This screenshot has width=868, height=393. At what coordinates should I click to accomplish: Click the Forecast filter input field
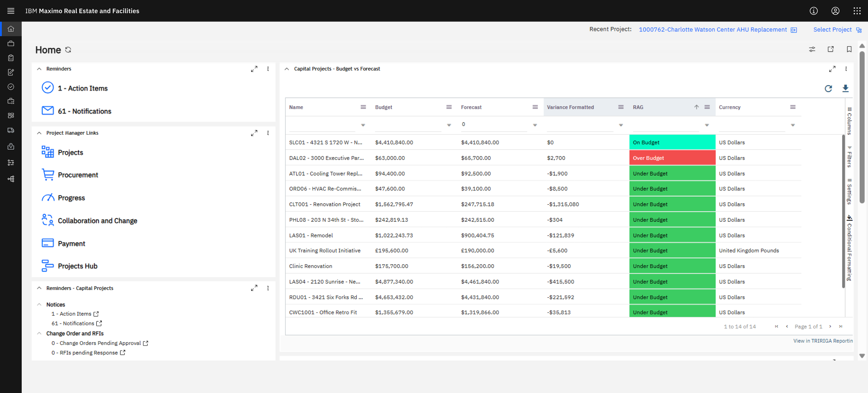pos(494,124)
